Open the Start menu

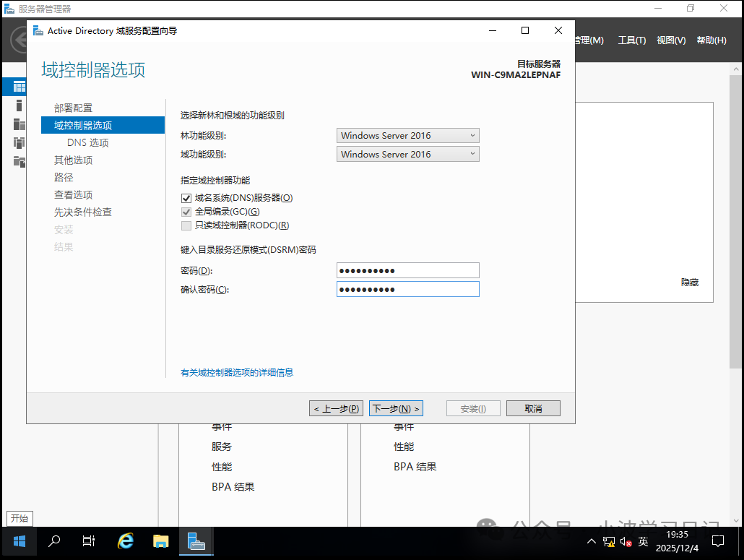19,540
